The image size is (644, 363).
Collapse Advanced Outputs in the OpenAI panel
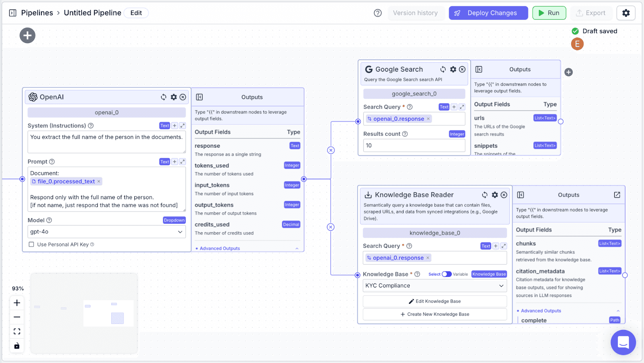(297, 248)
